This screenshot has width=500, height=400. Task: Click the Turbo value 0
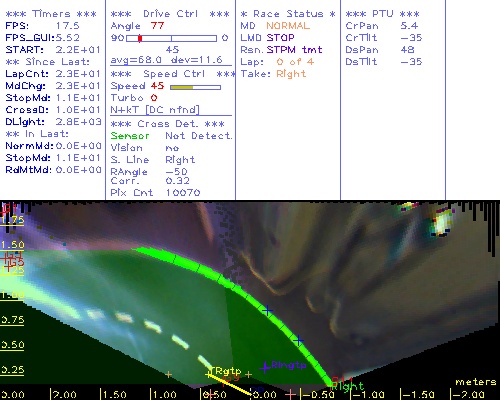(x=154, y=98)
